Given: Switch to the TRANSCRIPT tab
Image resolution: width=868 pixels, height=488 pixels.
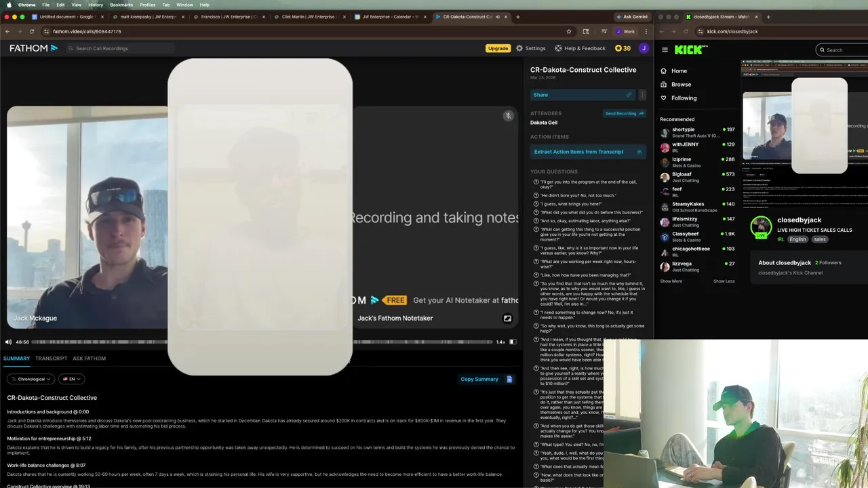Looking at the screenshot, I should coord(52,358).
